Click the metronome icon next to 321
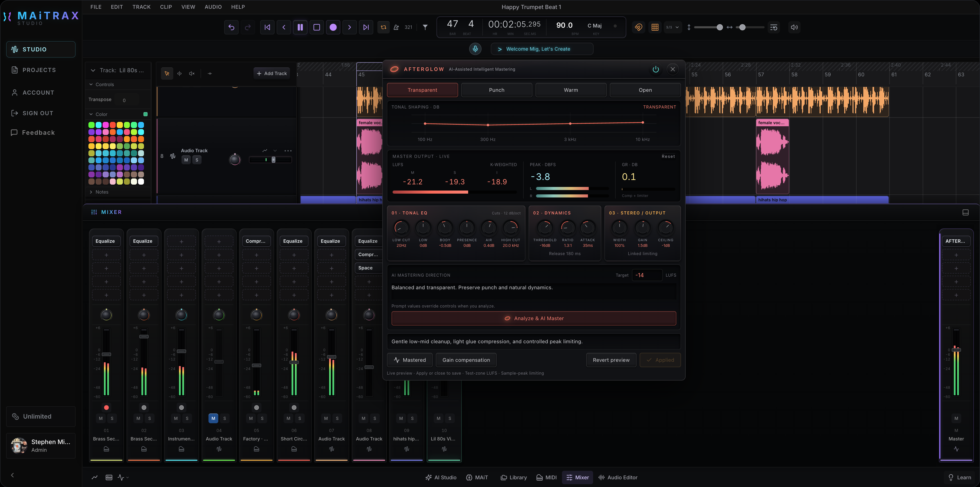 click(396, 27)
